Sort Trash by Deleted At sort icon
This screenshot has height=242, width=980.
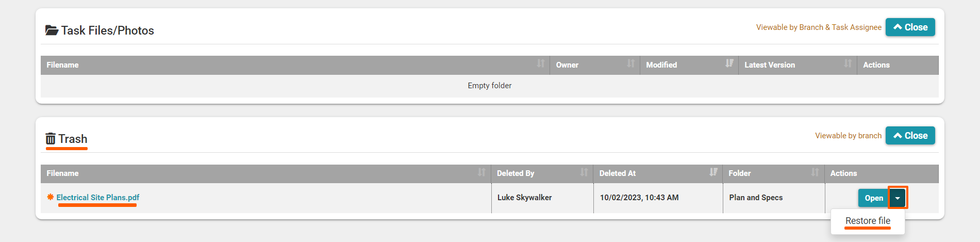(713, 172)
